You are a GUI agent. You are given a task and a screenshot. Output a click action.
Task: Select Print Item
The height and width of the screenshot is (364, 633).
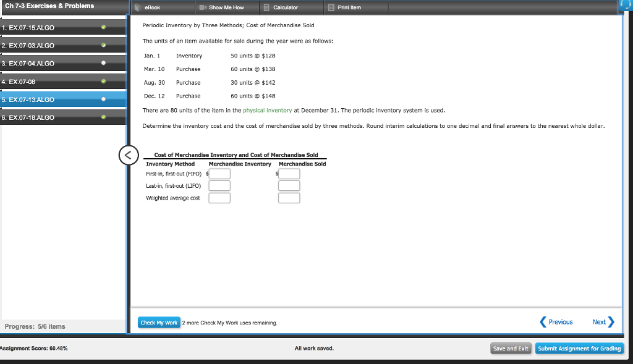pos(355,7)
